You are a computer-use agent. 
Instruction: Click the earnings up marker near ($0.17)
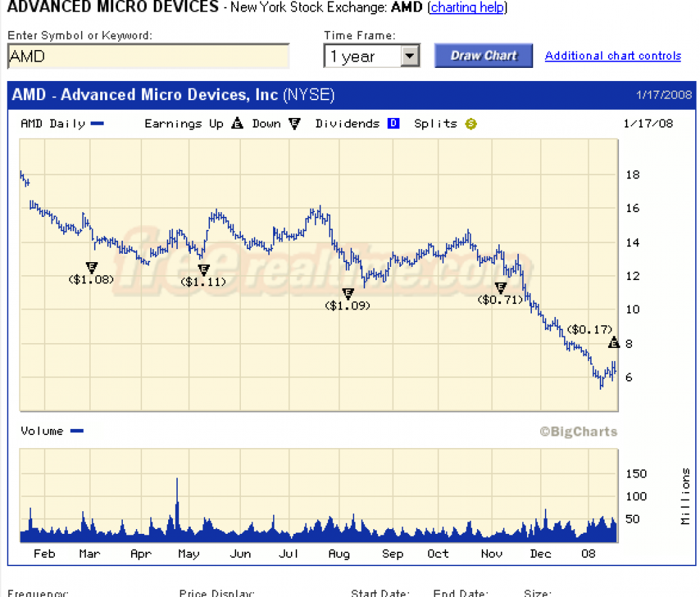614,342
